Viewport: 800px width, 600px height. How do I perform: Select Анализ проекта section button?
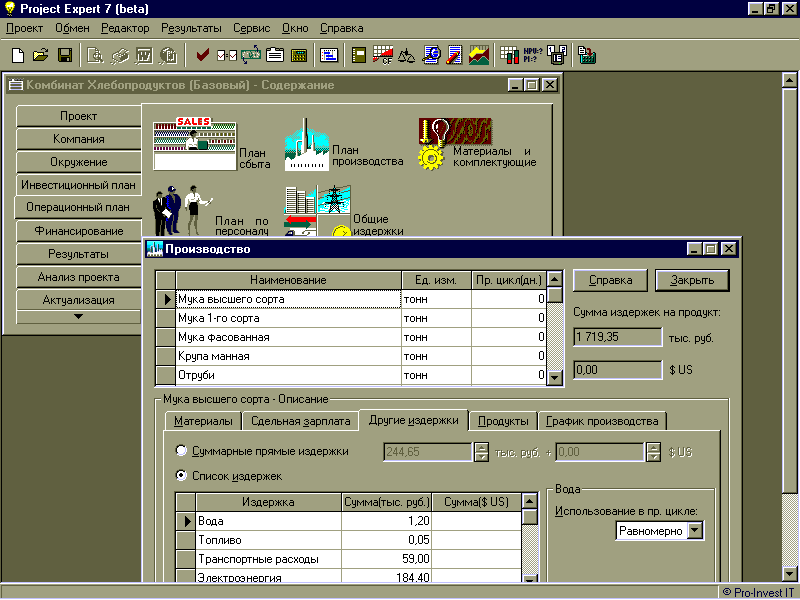coord(79,277)
